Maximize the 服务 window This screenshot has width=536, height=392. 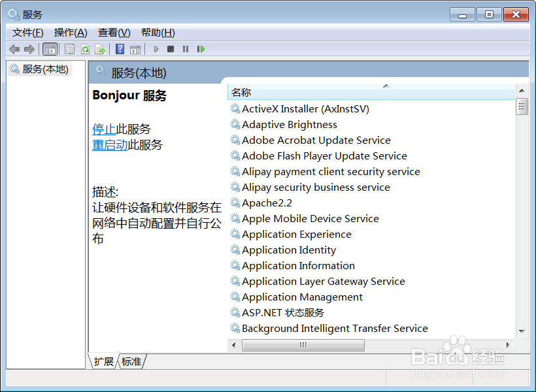coord(489,14)
